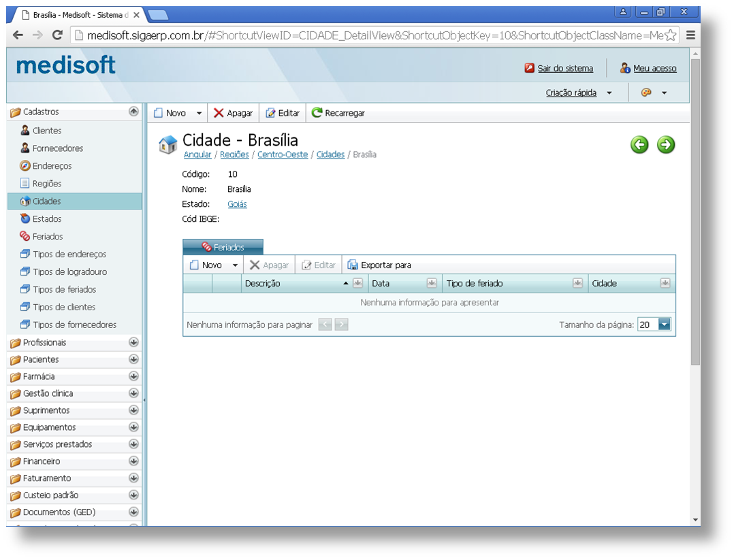Viewport: 734px width, 560px height.
Task: Open the Criação rápida dropdown arrow
Action: coord(609,93)
